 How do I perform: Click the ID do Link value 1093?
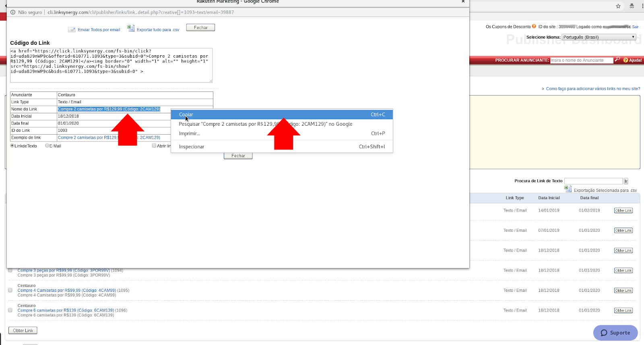pos(62,131)
